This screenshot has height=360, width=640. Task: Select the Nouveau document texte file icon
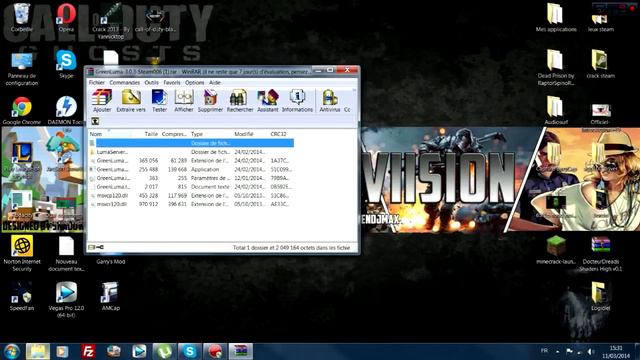click(66, 253)
